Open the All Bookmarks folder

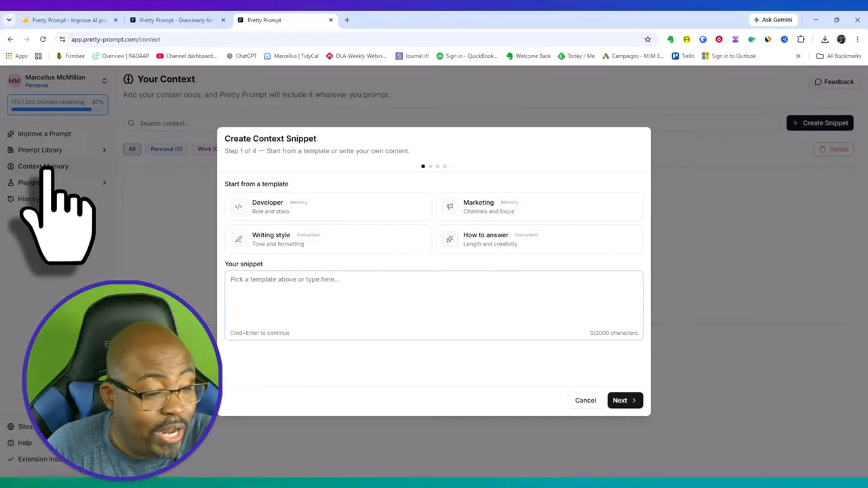(x=839, y=56)
